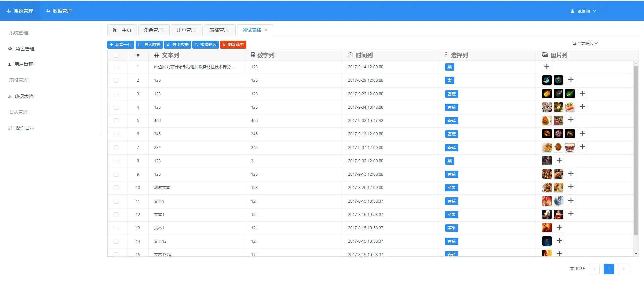This screenshot has width=644, height=283.
Task: Tick the checkbox on row 10
Action: [x=116, y=188]
